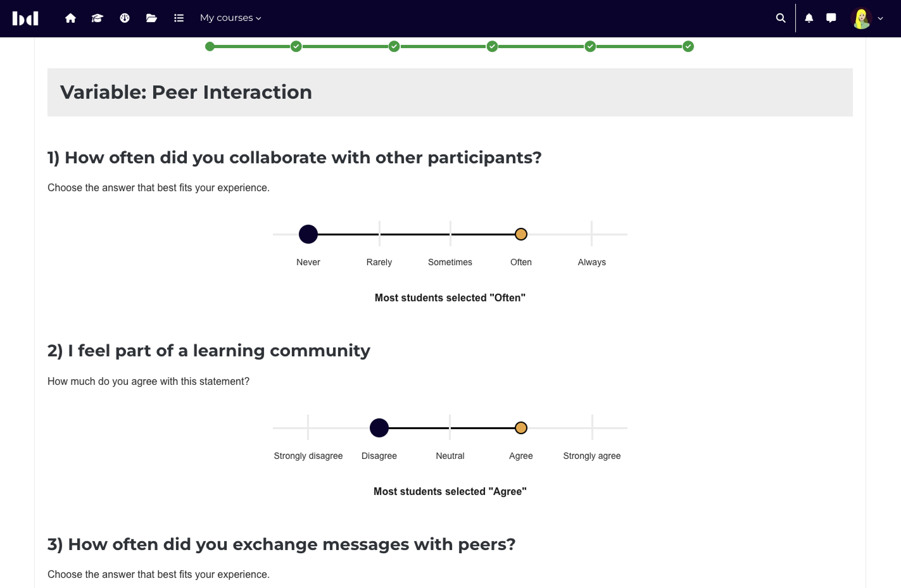Click the first progress step dot
This screenshot has width=901, height=588.
point(210,46)
